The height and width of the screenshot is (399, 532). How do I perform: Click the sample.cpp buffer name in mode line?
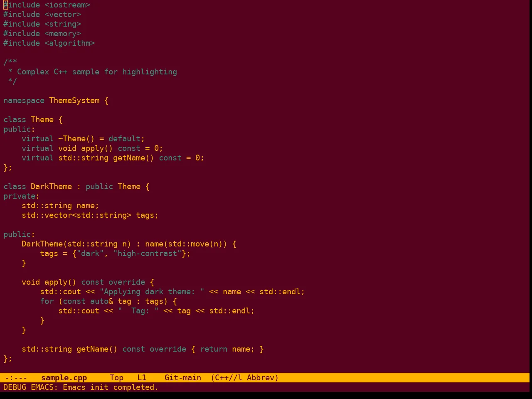tap(64, 378)
